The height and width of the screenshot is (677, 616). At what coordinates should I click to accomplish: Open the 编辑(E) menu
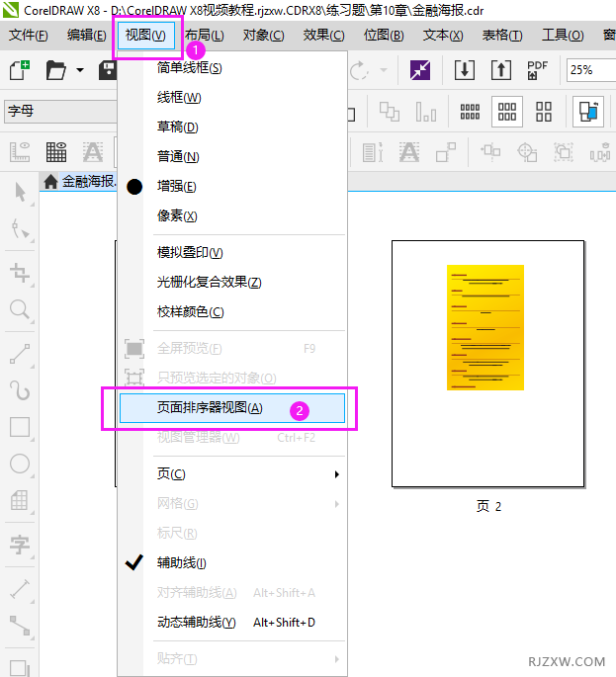point(86,35)
